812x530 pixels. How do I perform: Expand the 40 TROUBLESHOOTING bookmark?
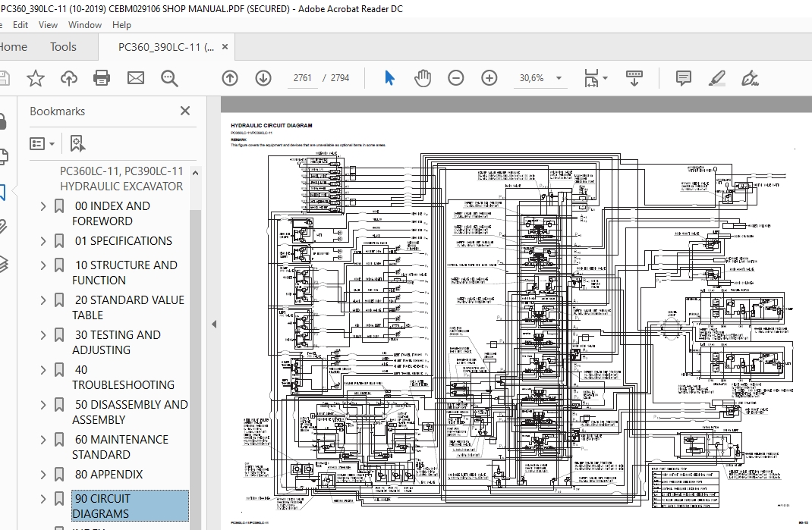[x=43, y=370]
